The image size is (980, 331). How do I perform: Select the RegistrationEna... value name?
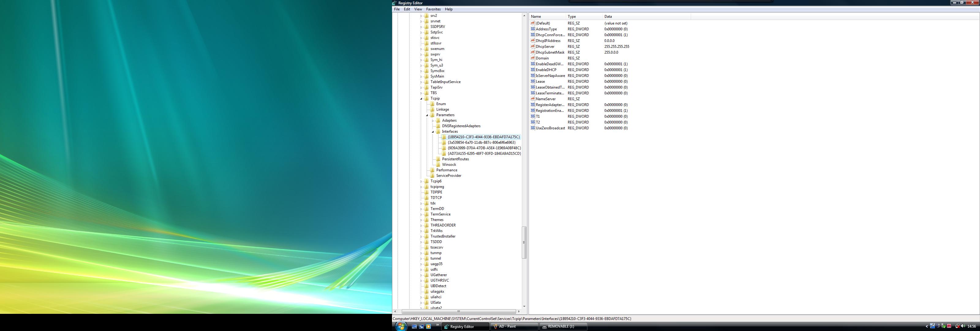click(550, 110)
